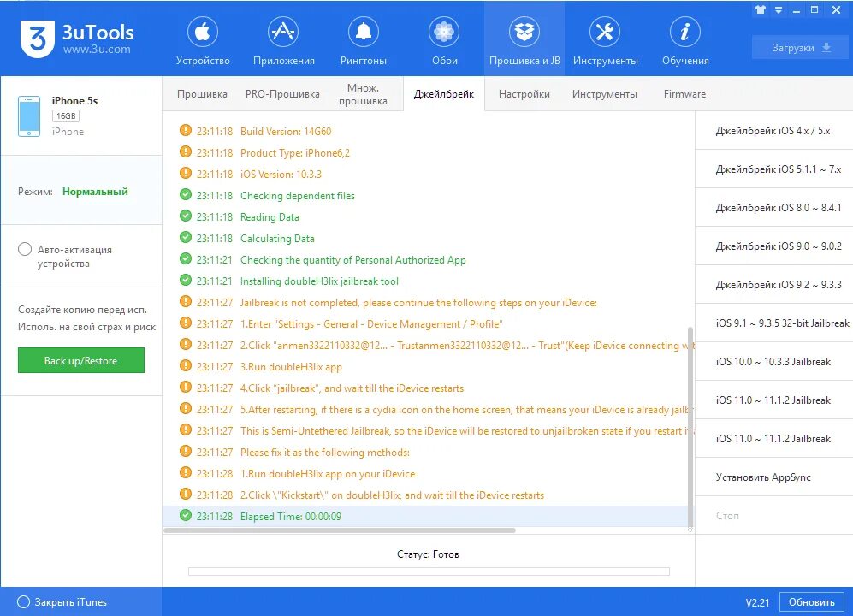Open the Инструменты toolbox section
This screenshot has height=616, width=853.
(x=605, y=41)
